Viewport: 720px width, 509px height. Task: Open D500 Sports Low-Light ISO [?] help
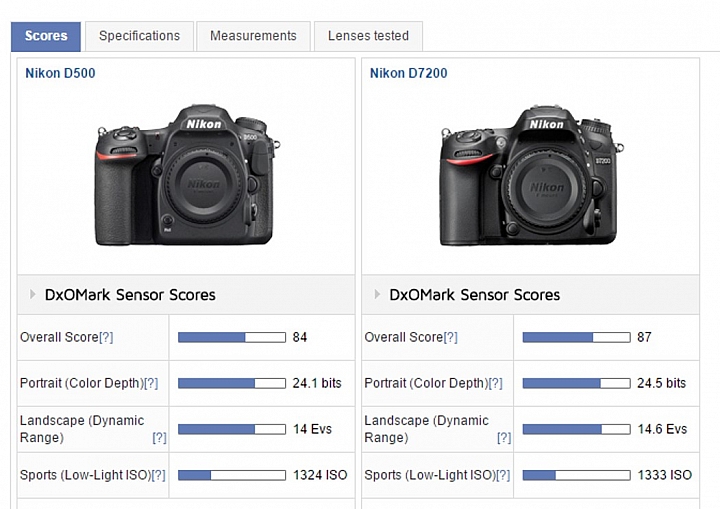point(158,475)
